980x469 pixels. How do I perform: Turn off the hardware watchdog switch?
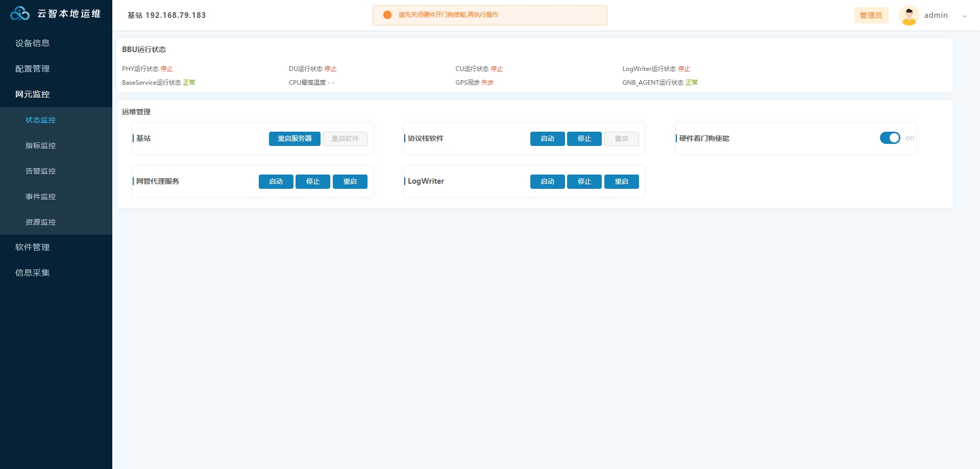[x=890, y=138]
